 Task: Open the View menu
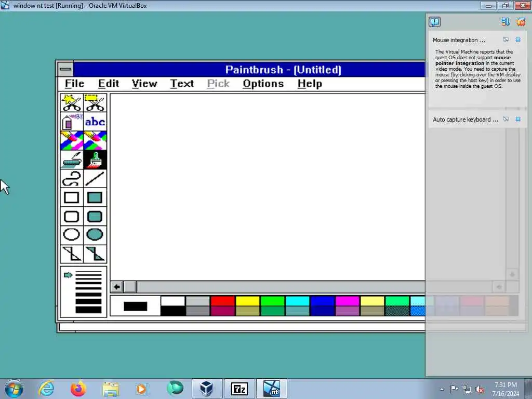pyautogui.click(x=144, y=84)
